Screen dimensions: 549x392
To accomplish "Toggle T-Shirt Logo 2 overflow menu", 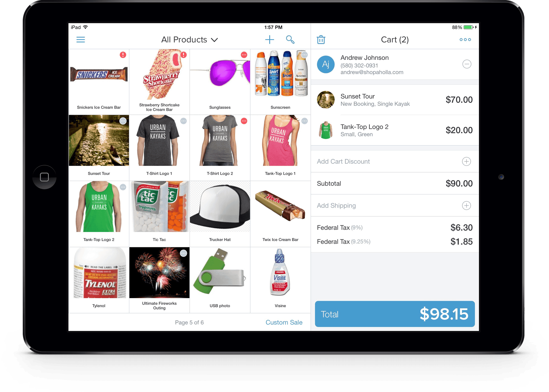I will pyautogui.click(x=243, y=120).
